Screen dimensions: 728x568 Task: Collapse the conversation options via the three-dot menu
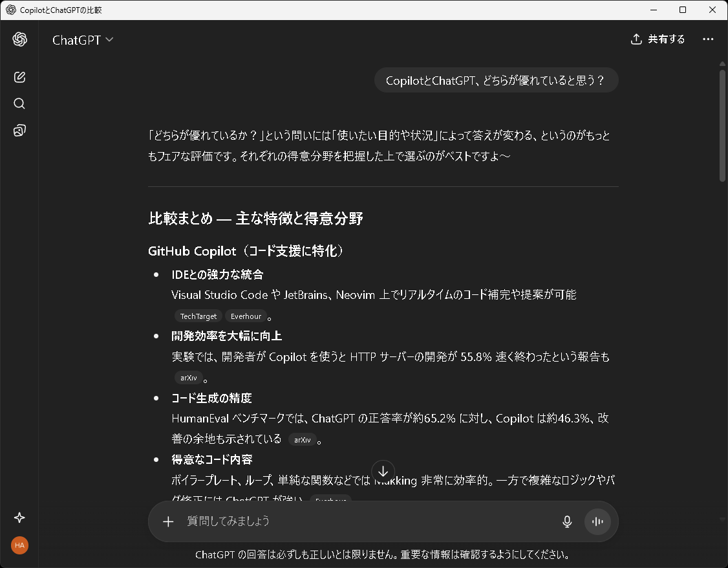coord(708,39)
